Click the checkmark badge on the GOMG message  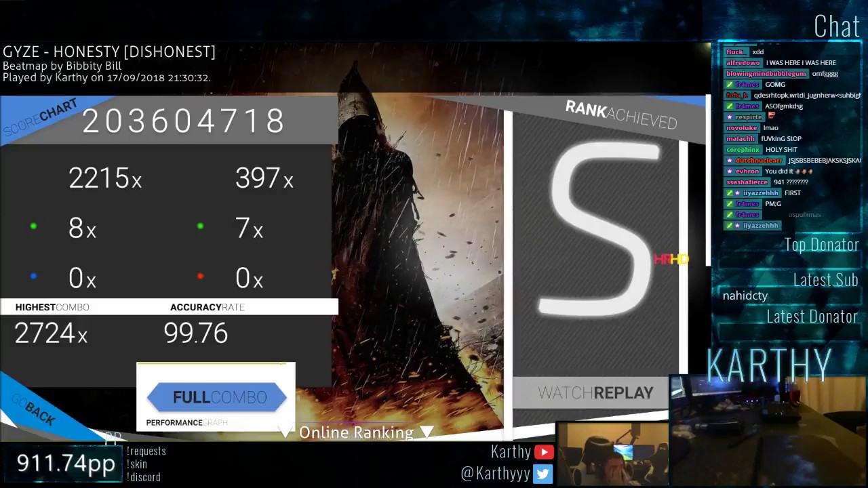(730, 85)
